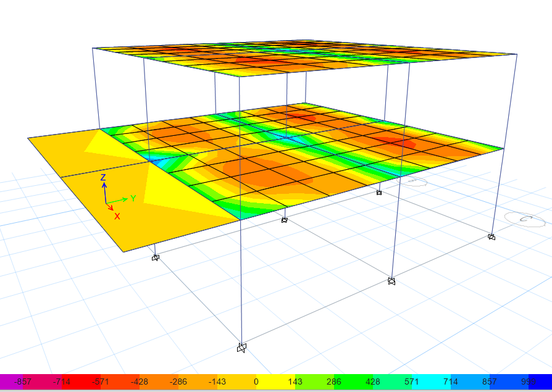Image resolution: width=552 pixels, height=392 pixels.
Task: Click the dark blue swatch past 999
Action: point(540,382)
